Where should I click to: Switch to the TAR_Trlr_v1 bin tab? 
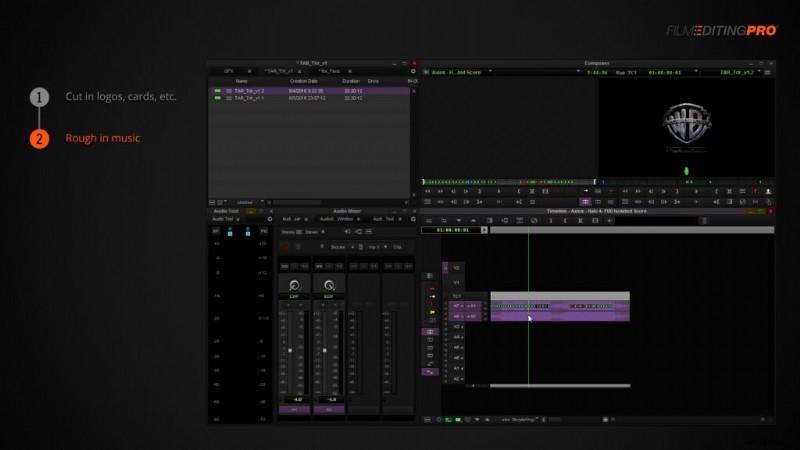(279, 71)
